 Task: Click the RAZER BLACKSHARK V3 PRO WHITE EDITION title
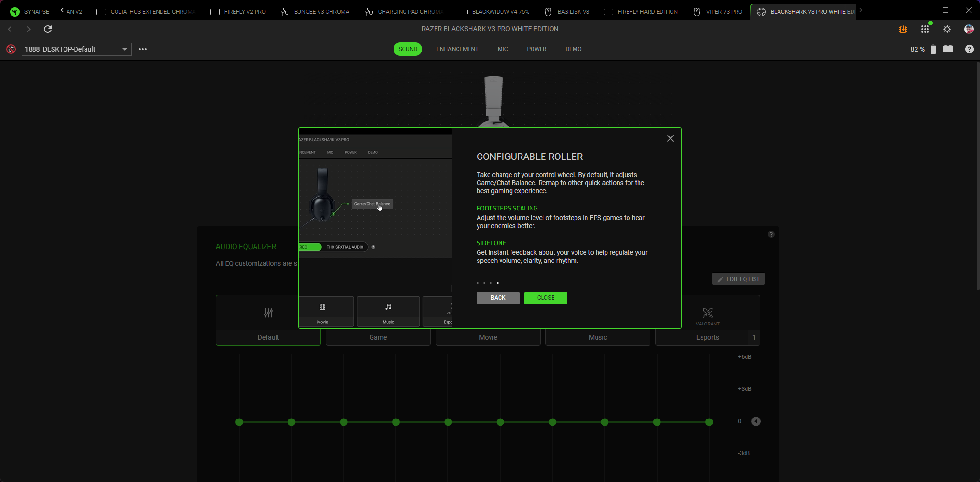[490, 29]
